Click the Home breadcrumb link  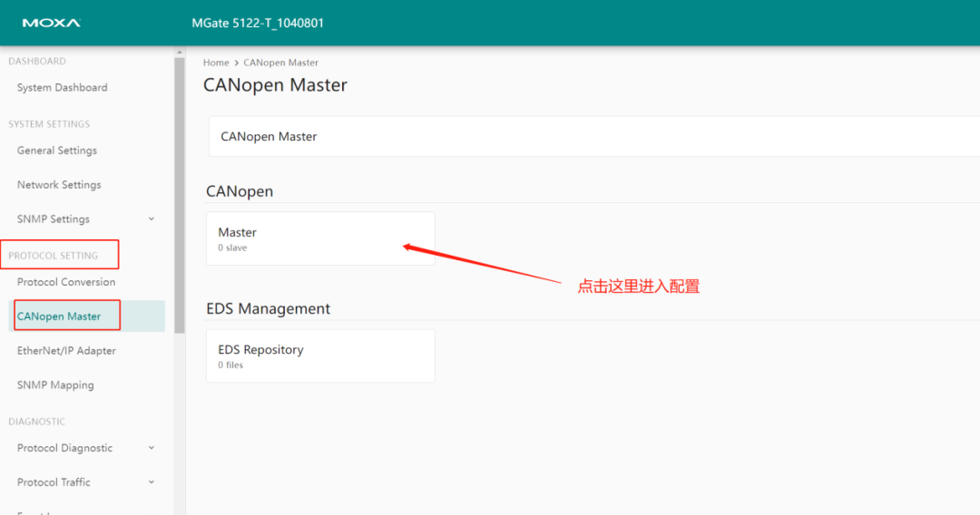point(216,63)
